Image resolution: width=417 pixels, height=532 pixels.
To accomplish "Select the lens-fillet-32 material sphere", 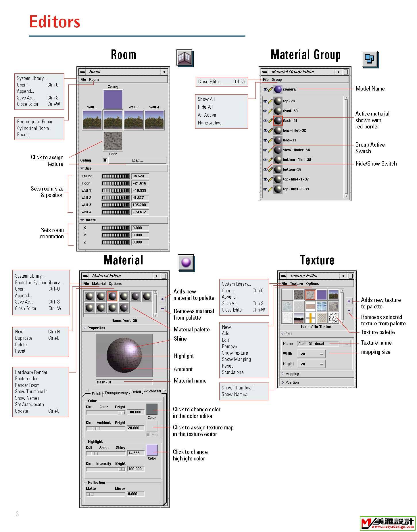I will 278,130.
